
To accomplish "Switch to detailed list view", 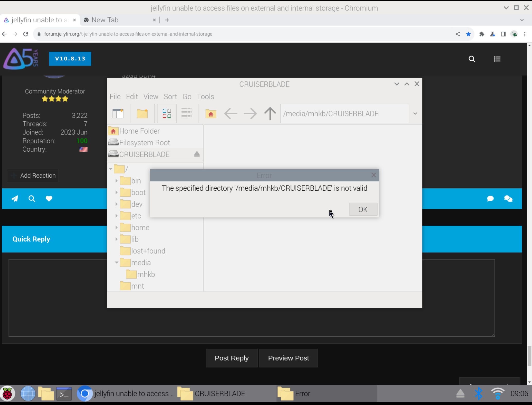I will pyautogui.click(x=187, y=114).
